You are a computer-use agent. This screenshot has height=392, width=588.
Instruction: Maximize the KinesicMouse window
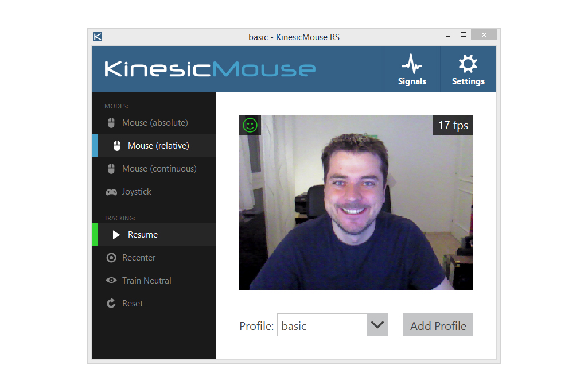(x=464, y=35)
